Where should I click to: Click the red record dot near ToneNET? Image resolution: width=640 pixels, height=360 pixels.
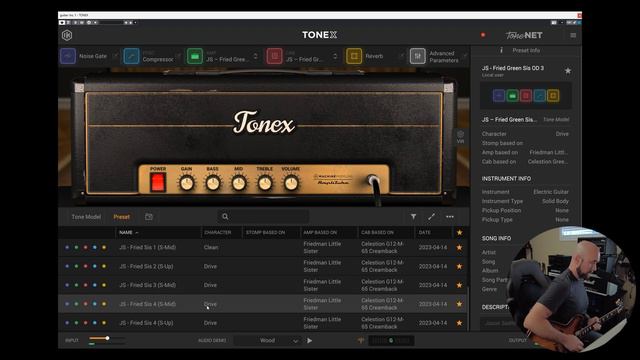click(x=483, y=35)
